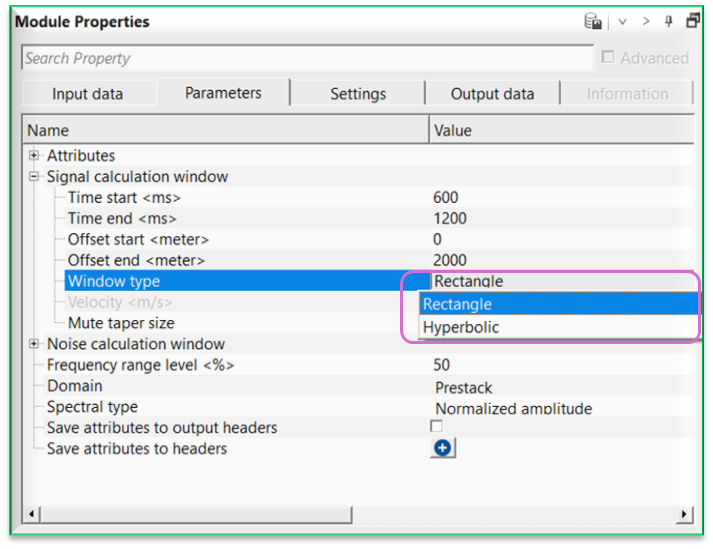Viewport: 713px width, 549px height.
Task: Expand the Attributes tree node
Action: point(34,156)
